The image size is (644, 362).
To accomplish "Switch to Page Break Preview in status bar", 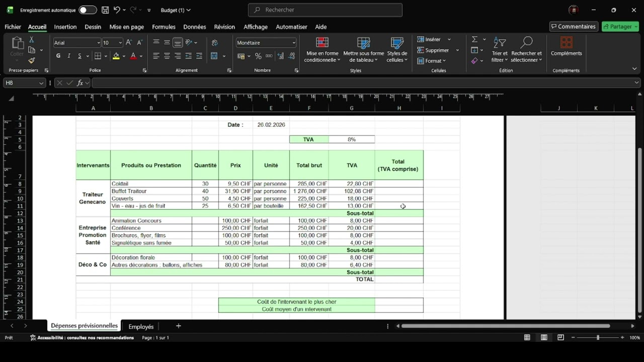I will click(x=560, y=338).
